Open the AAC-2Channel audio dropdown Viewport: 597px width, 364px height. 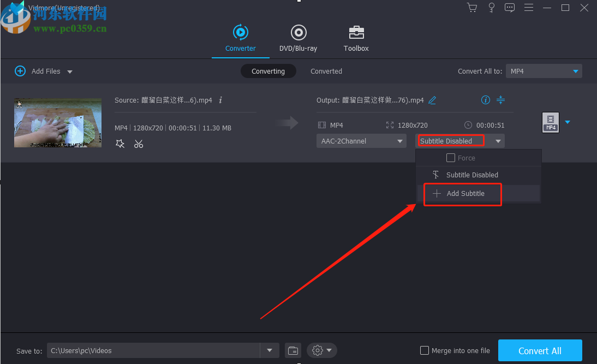click(361, 141)
